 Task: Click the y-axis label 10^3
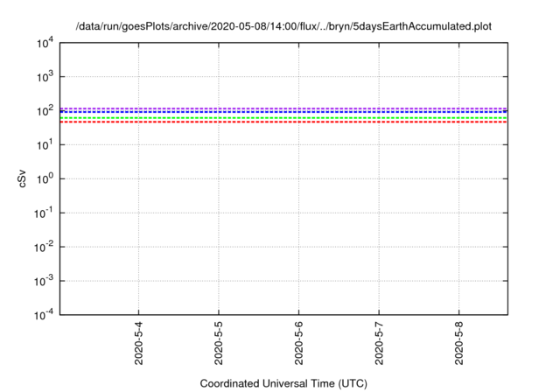click(45, 77)
